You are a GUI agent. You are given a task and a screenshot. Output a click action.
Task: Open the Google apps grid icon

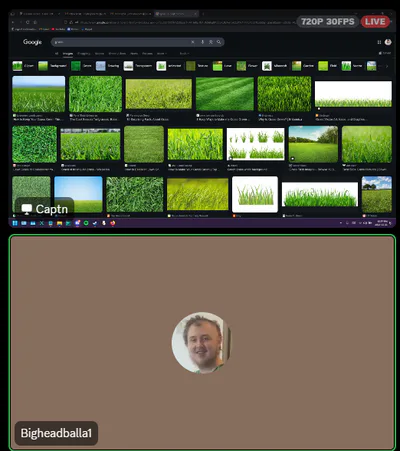379,42
